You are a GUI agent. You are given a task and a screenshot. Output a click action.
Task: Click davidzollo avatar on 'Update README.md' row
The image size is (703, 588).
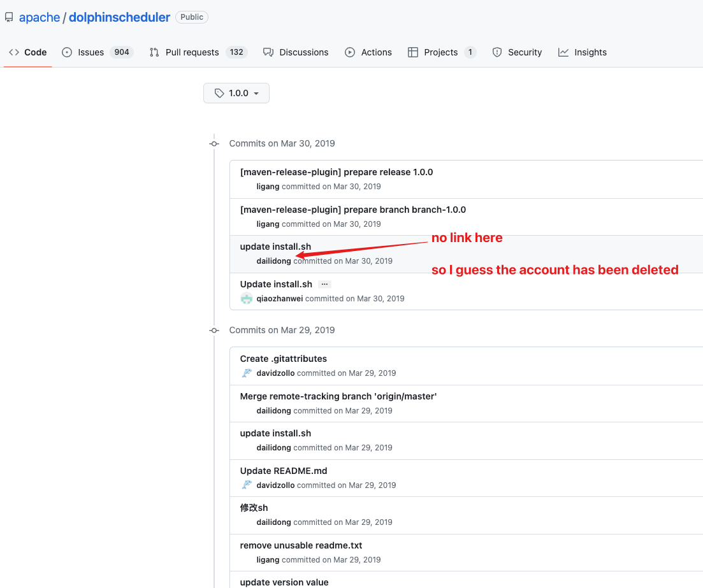tap(247, 485)
